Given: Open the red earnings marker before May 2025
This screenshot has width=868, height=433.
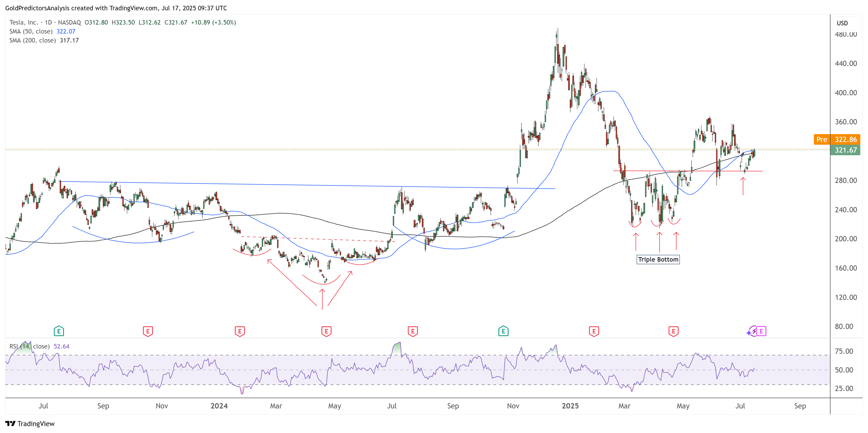Looking at the screenshot, I should point(673,331).
